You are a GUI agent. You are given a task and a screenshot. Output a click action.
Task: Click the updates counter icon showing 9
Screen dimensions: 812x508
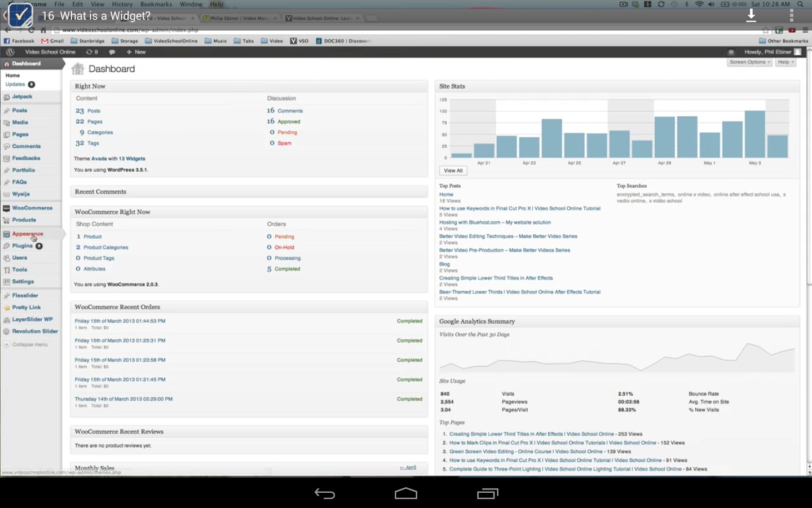[x=92, y=52]
